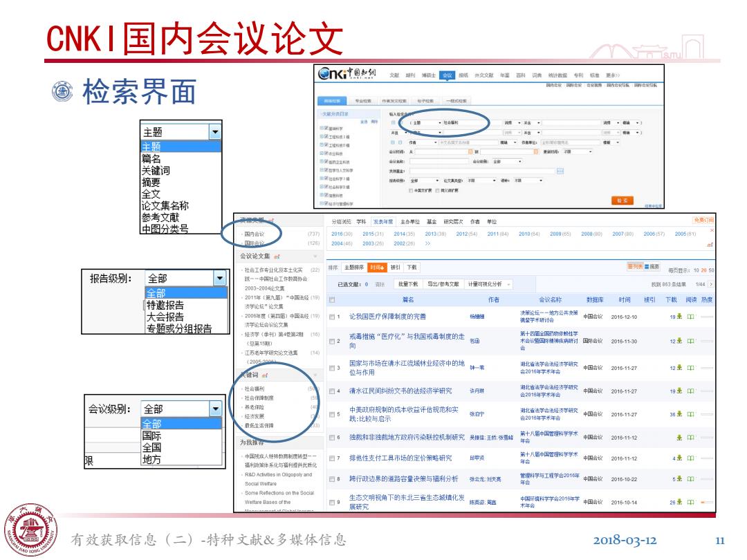Download 独裁和非独裁地方政府污染联控机制研究
Image resolution: width=747 pixels, height=560 pixels.
(x=679, y=437)
